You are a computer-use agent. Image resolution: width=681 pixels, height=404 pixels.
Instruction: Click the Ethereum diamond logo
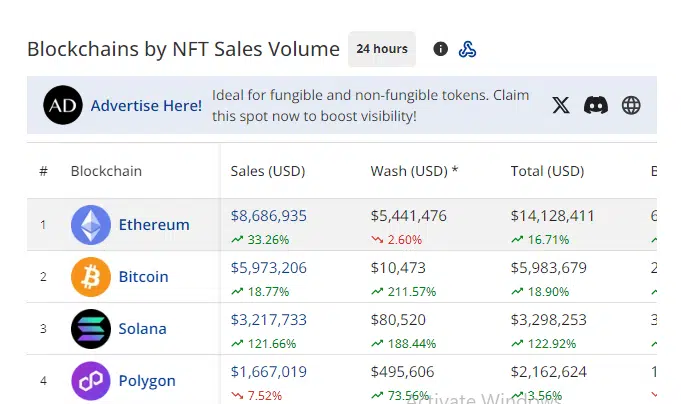(91, 225)
